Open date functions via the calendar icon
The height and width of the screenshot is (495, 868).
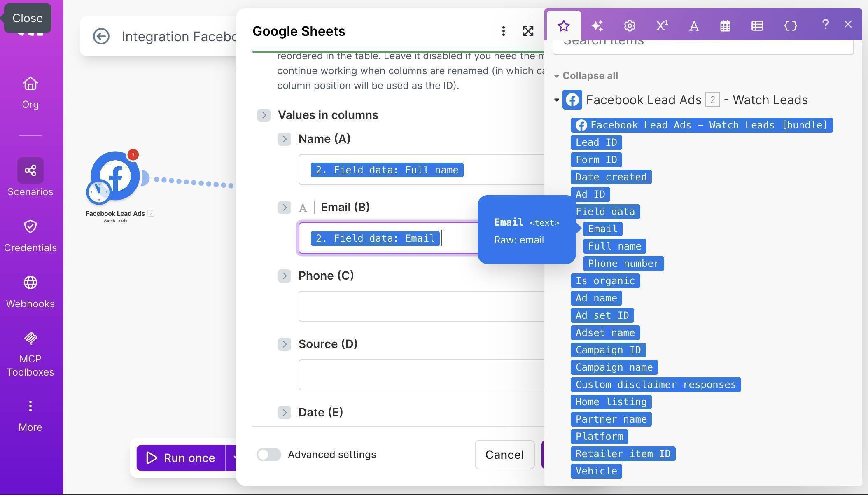[x=725, y=26]
